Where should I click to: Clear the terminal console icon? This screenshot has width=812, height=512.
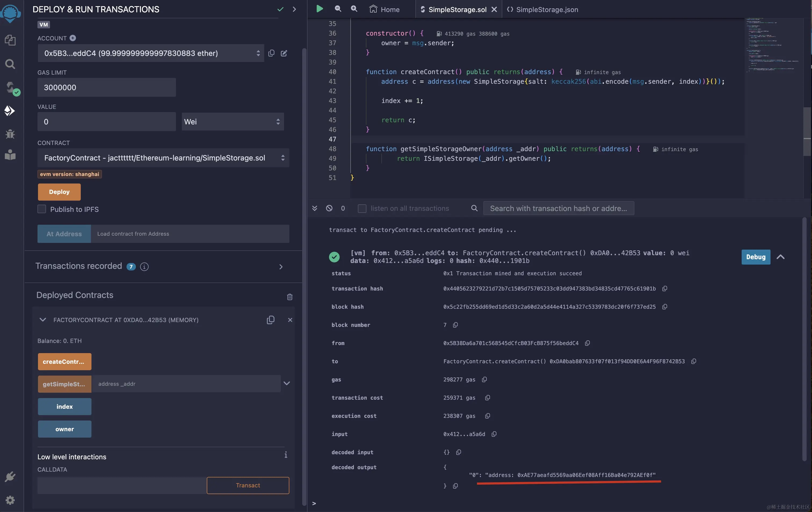coord(329,208)
